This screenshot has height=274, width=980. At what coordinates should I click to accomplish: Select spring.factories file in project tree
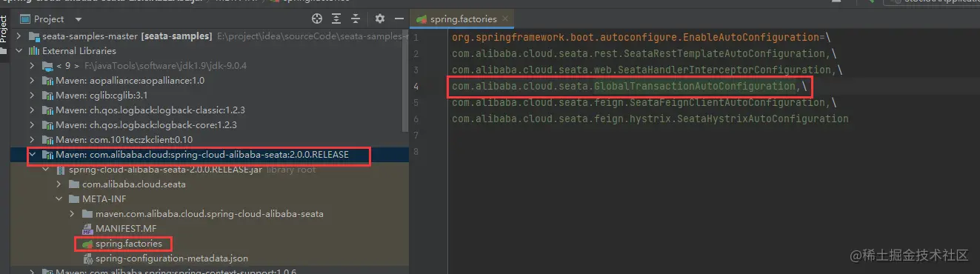128,244
